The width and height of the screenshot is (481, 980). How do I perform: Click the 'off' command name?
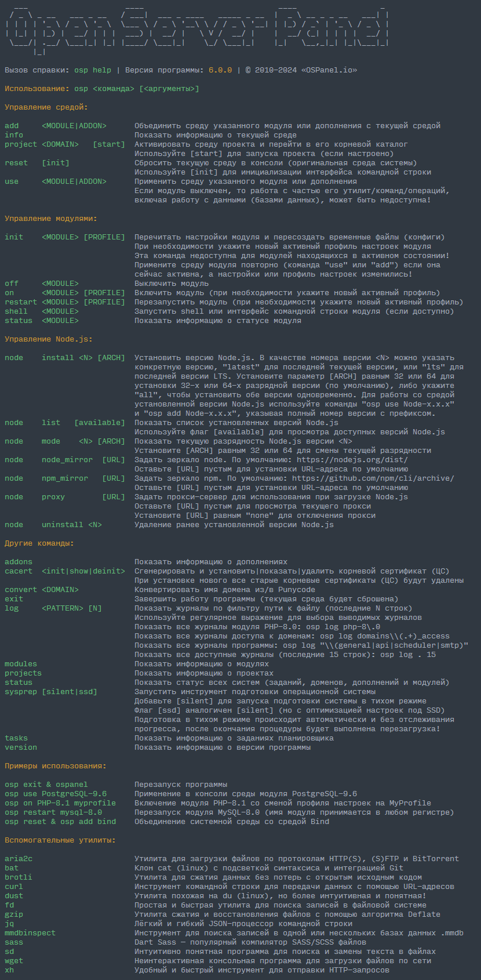click(12, 284)
